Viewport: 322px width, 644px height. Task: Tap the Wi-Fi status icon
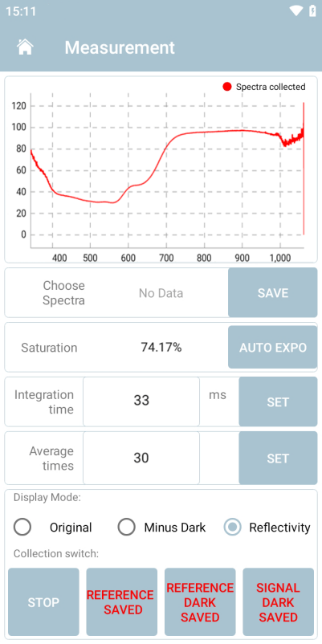coord(296,11)
